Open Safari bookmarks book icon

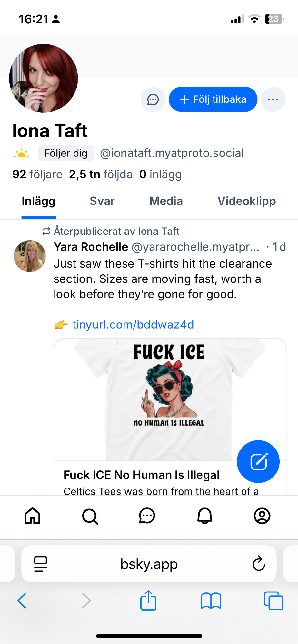211,601
